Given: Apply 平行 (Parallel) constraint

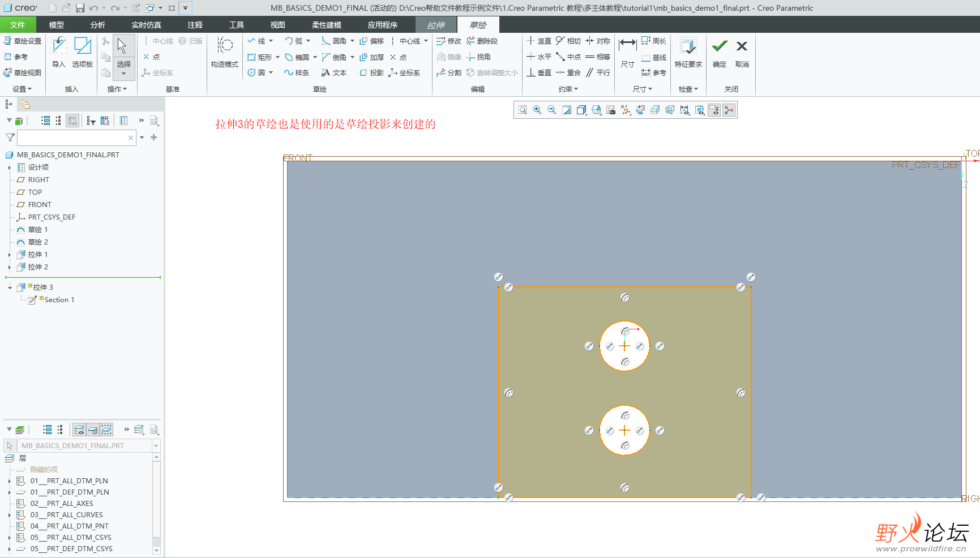Looking at the screenshot, I should point(598,72).
